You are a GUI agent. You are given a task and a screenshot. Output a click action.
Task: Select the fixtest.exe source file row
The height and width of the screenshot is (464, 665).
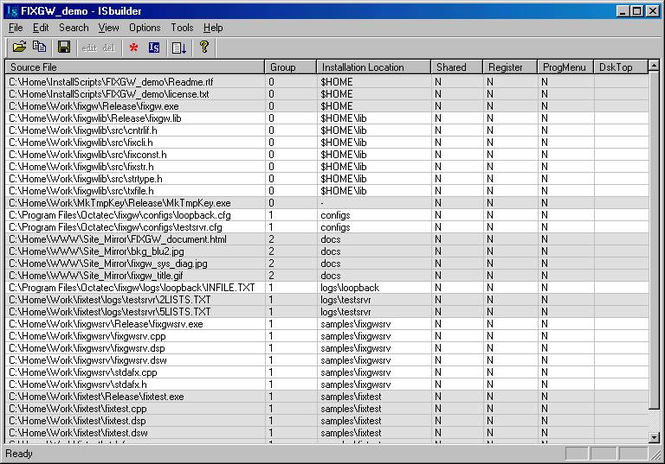327,397
